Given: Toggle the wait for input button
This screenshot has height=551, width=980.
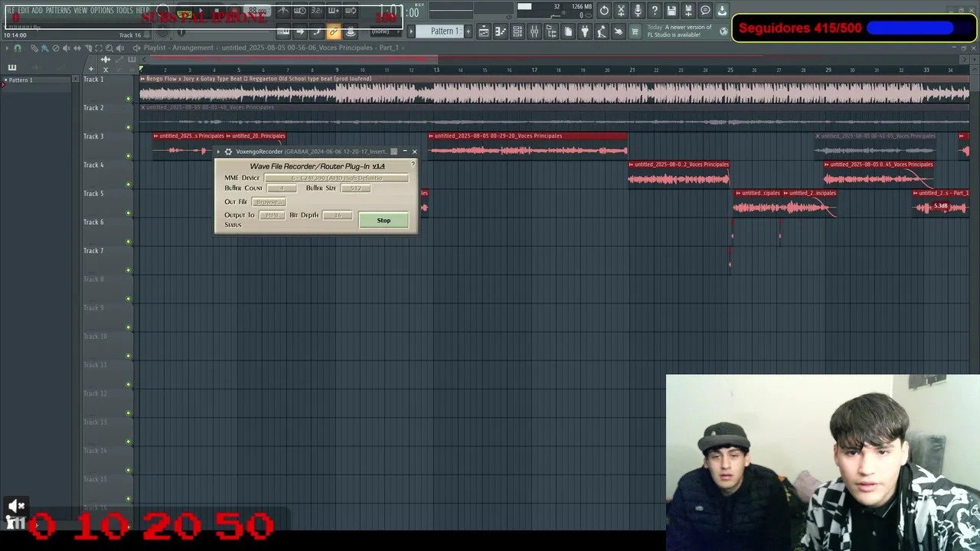Looking at the screenshot, I should point(300,11).
